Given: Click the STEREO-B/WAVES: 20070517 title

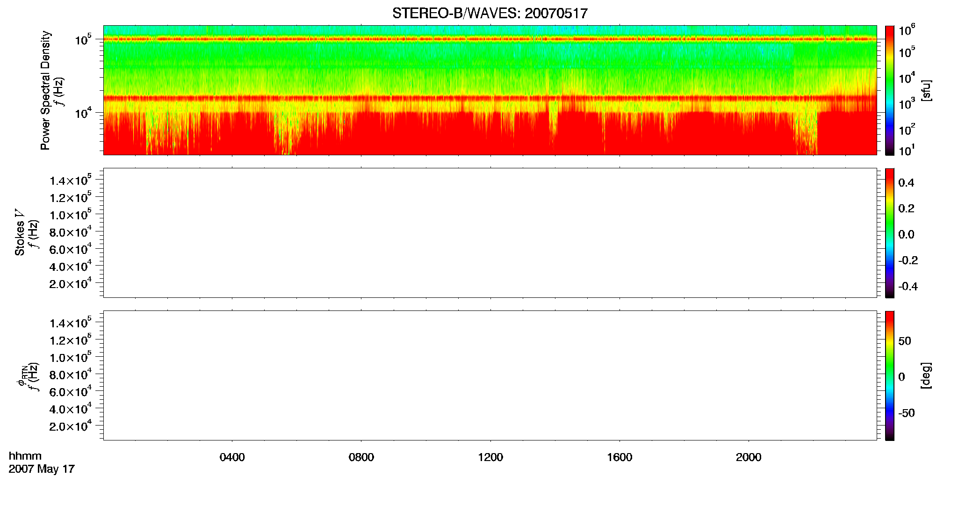Looking at the screenshot, I should tap(490, 13).
